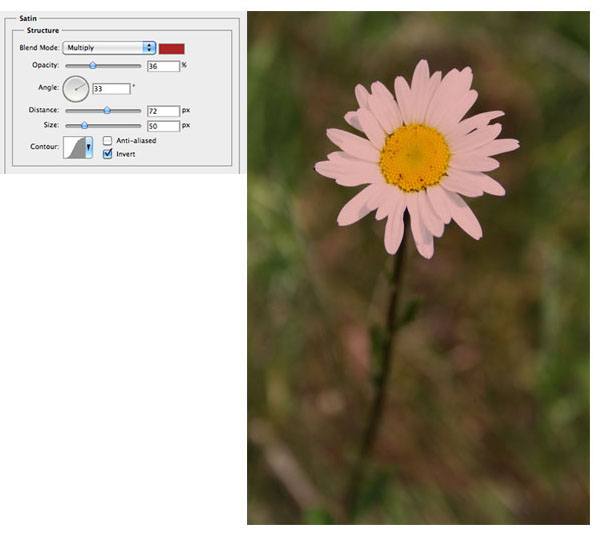
Task: Expand the Contour picker arrow
Action: point(89,148)
